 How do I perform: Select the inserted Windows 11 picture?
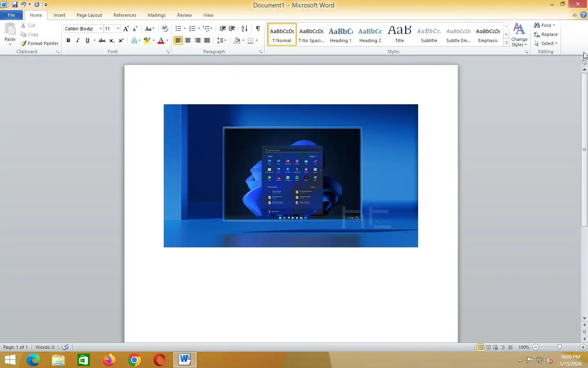[291, 176]
